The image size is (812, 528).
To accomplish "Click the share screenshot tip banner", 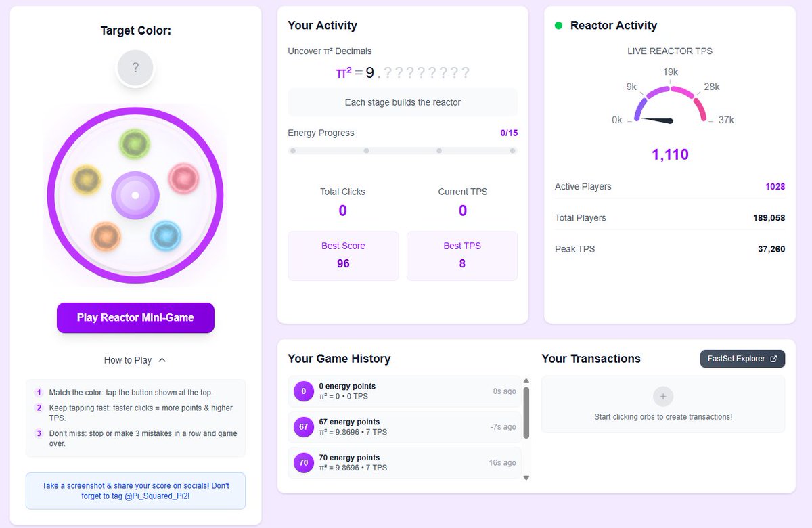I will (x=135, y=491).
